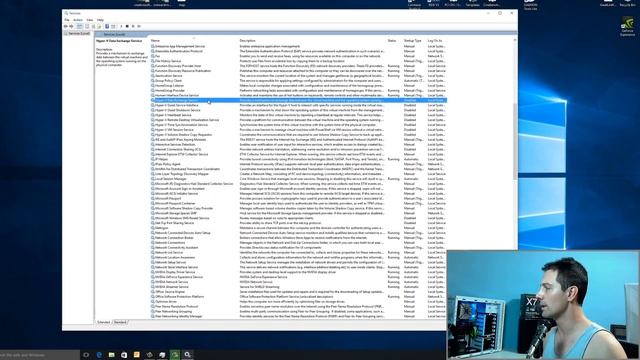Select the Network List Service row
The height and width of the screenshot is (360, 640).
tap(298, 252)
